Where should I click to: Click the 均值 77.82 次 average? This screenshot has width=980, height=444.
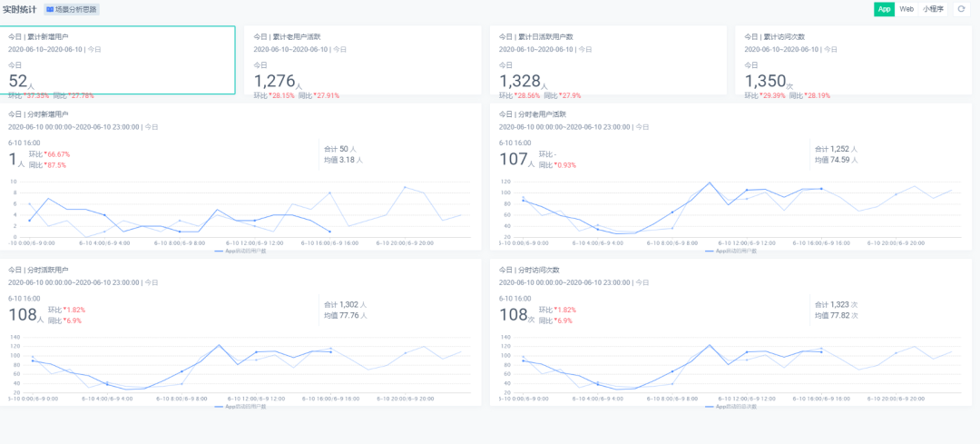pos(837,316)
